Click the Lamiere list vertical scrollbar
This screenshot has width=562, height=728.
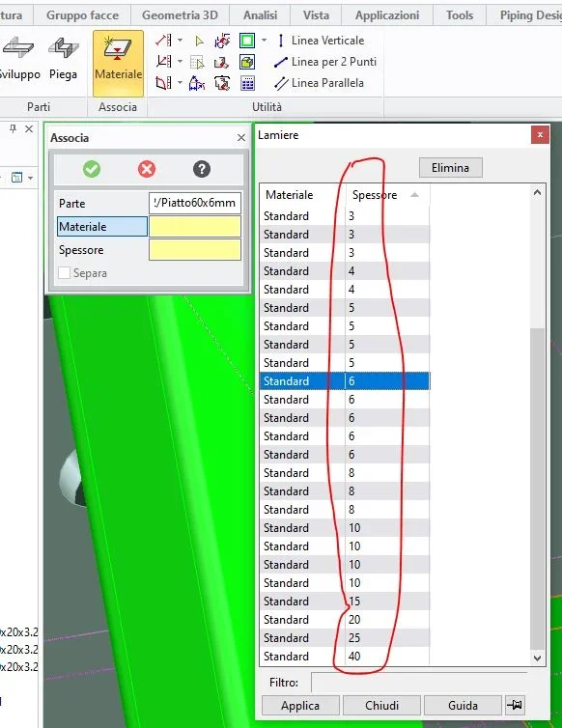538,425
